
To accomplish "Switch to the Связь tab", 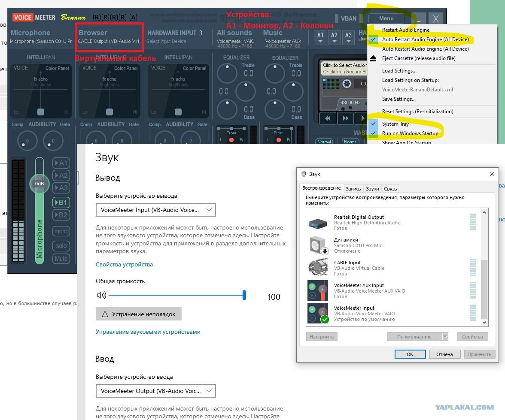I will [390, 189].
